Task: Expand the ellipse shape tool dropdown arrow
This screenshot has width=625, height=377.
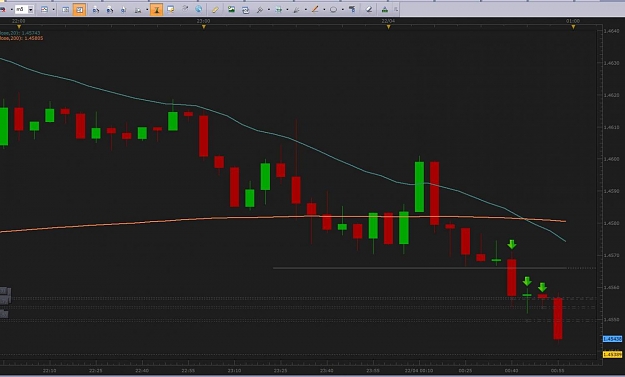Action: [x=342, y=10]
